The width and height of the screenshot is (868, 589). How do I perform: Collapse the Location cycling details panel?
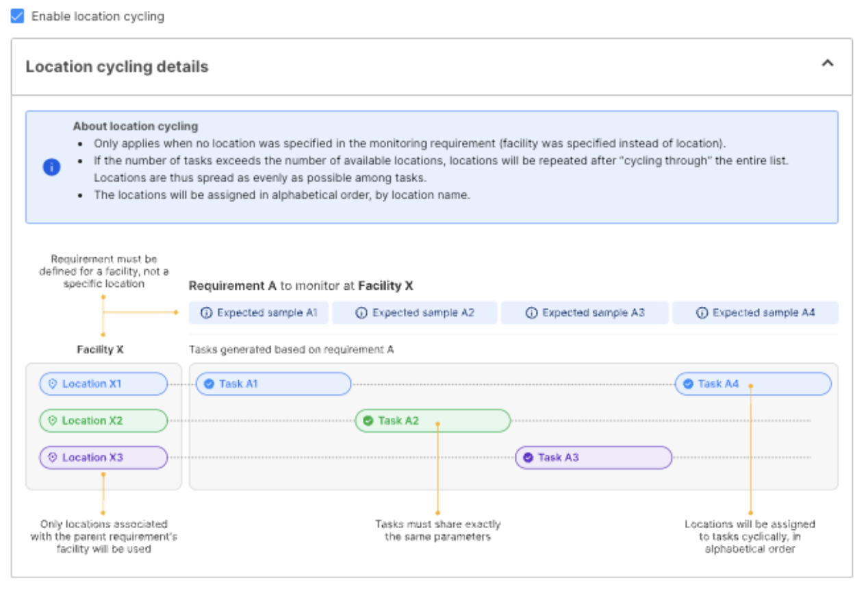coord(827,64)
